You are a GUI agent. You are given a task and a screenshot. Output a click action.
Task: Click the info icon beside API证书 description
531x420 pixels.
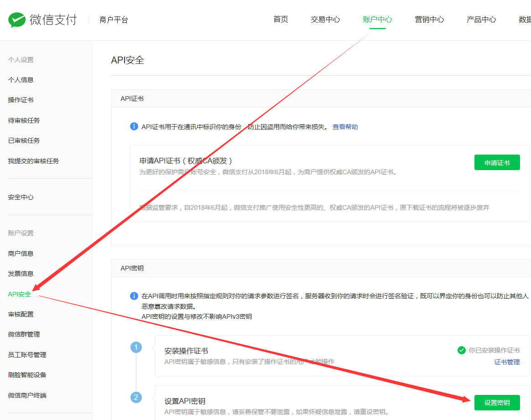134,126
